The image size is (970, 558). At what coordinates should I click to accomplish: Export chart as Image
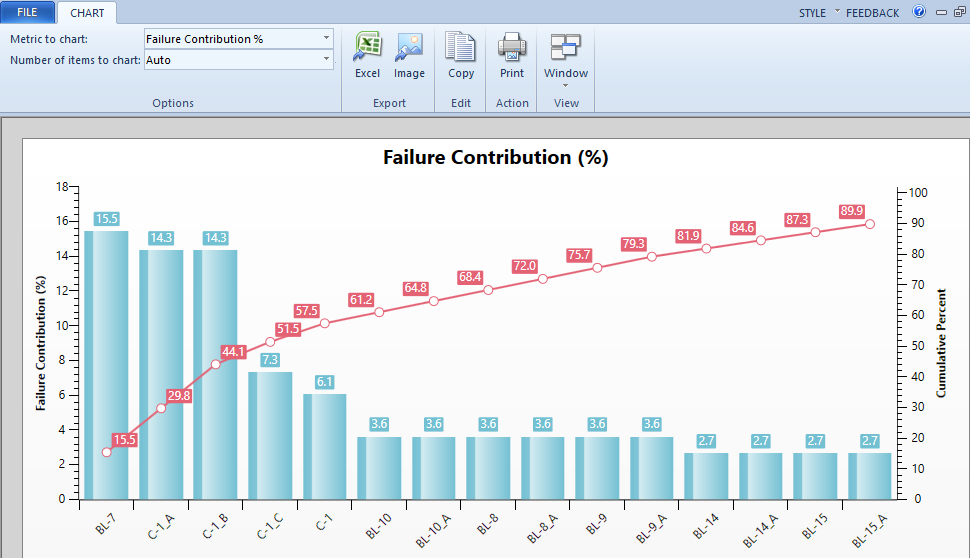pos(409,56)
